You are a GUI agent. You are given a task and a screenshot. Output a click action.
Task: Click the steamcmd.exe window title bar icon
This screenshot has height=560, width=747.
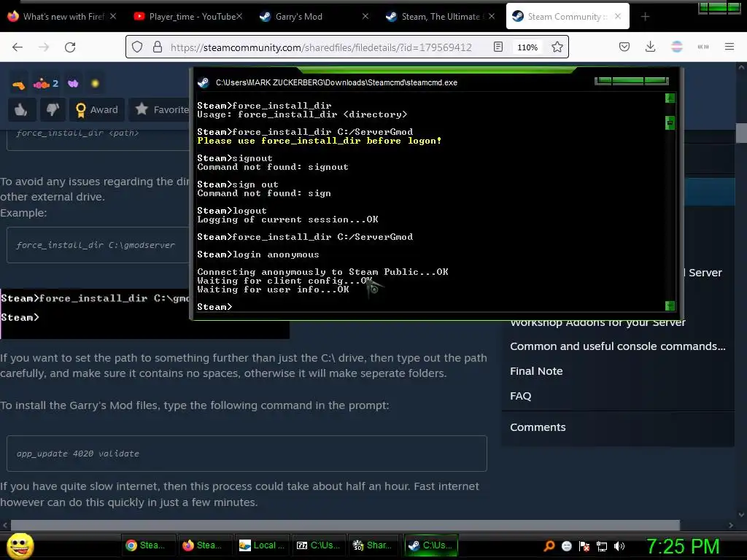click(x=204, y=82)
